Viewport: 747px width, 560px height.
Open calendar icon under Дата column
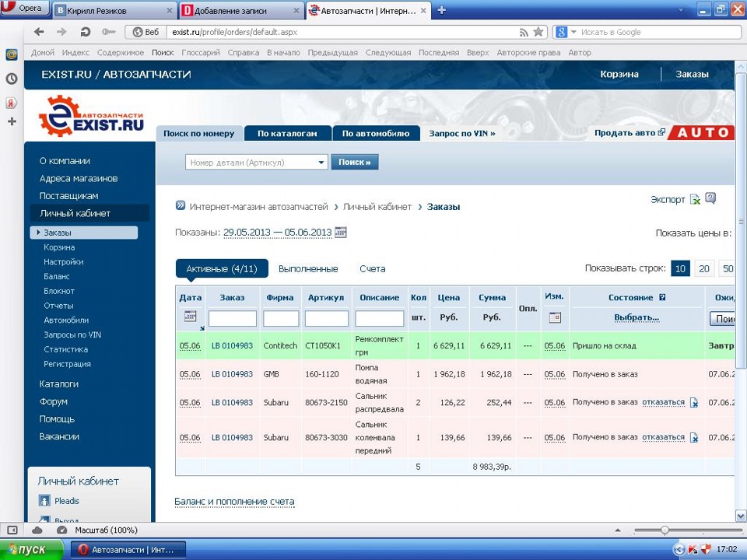(190, 317)
